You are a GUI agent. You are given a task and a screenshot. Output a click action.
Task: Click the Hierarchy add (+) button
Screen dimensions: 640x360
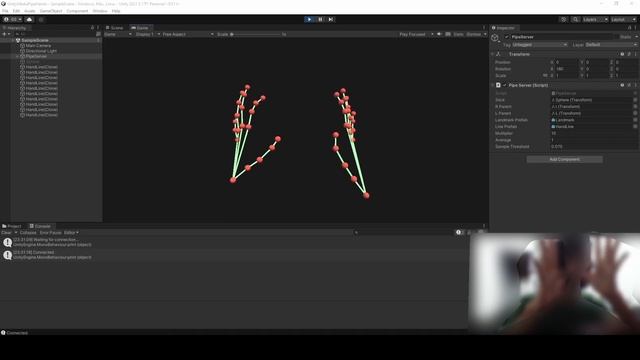[6, 34]
